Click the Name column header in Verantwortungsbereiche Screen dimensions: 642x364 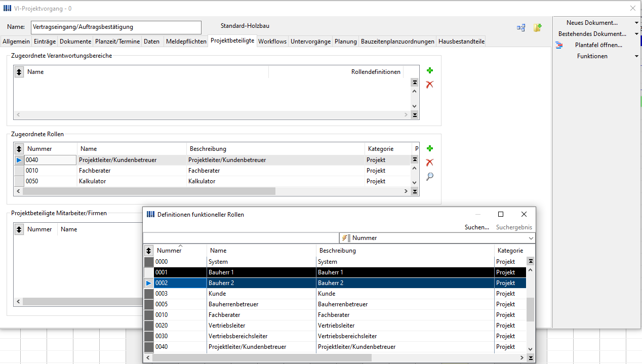[x=146, y=72]
